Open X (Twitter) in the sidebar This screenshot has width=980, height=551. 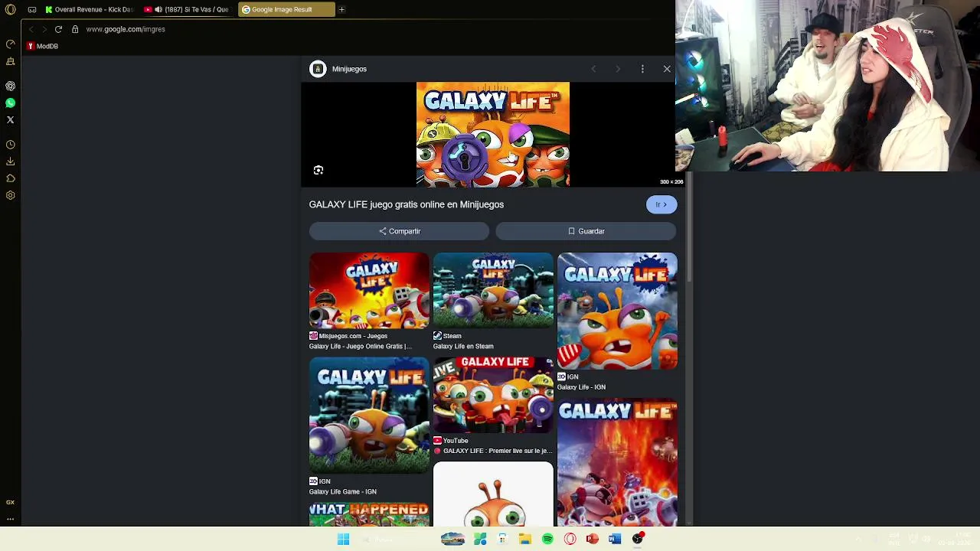point(11,119)
